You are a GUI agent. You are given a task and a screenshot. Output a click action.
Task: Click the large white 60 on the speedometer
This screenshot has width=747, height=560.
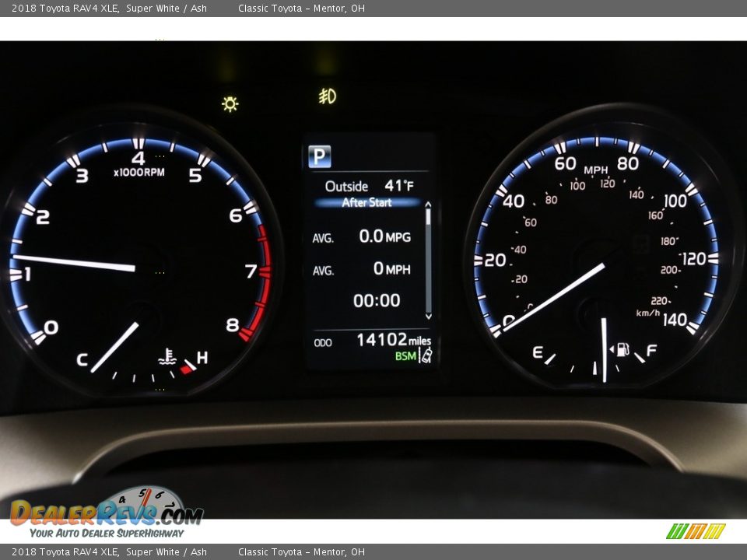[x=565, y=163]
